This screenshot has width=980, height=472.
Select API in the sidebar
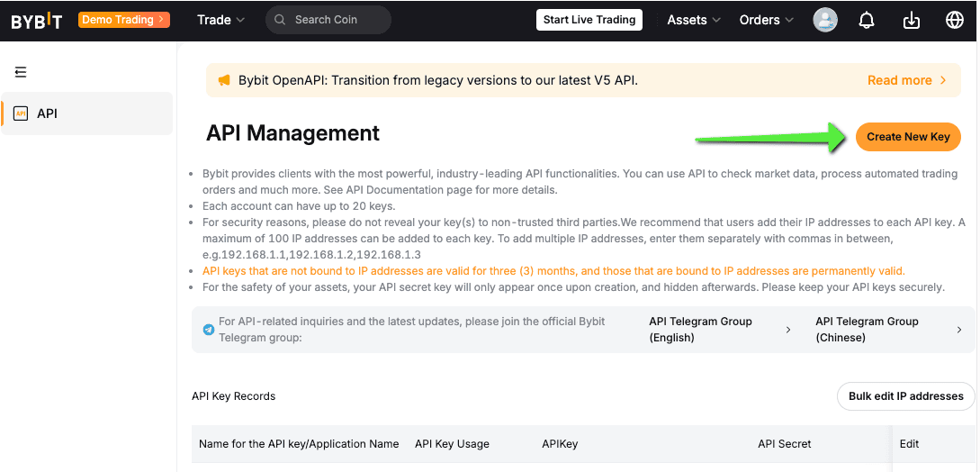tap(87, 113)
